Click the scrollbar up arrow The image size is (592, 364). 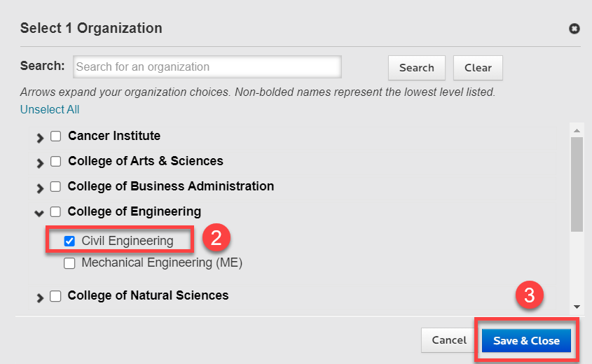click(577, 130)
